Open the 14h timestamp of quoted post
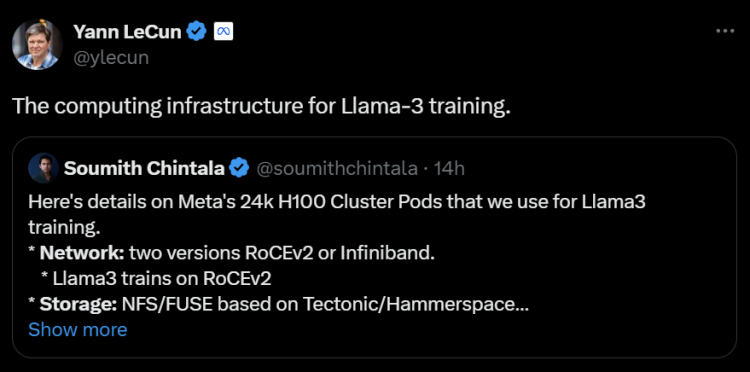This screenshot has width=750, height=372. [449, 168]
